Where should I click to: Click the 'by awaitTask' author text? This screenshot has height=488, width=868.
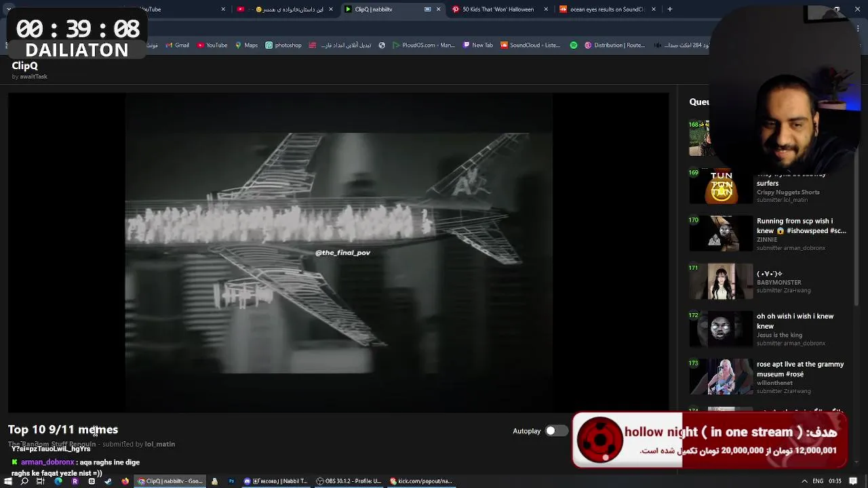[29, 77]
